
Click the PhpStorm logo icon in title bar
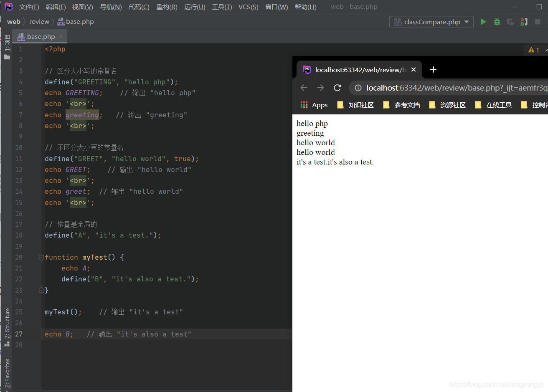9,7
